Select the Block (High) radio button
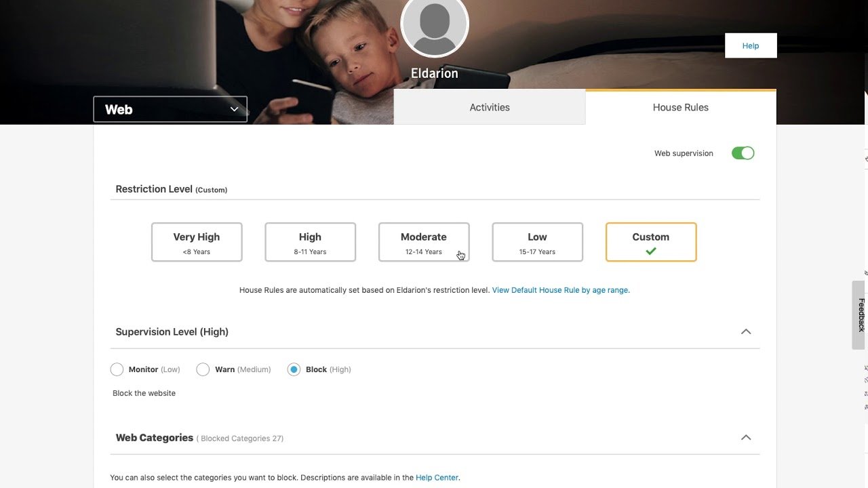Viewport: 868px width, 488px height. [x=294, y=369]
